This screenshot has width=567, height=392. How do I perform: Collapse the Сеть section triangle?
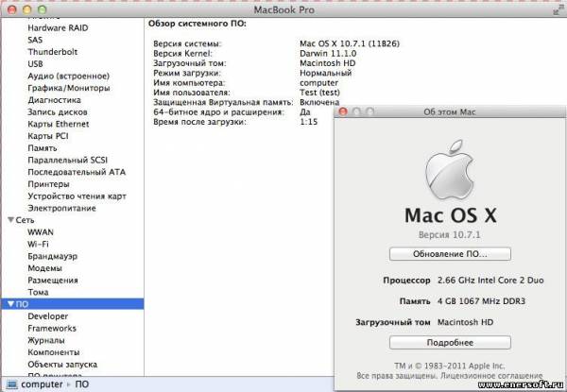coord(10,220)
